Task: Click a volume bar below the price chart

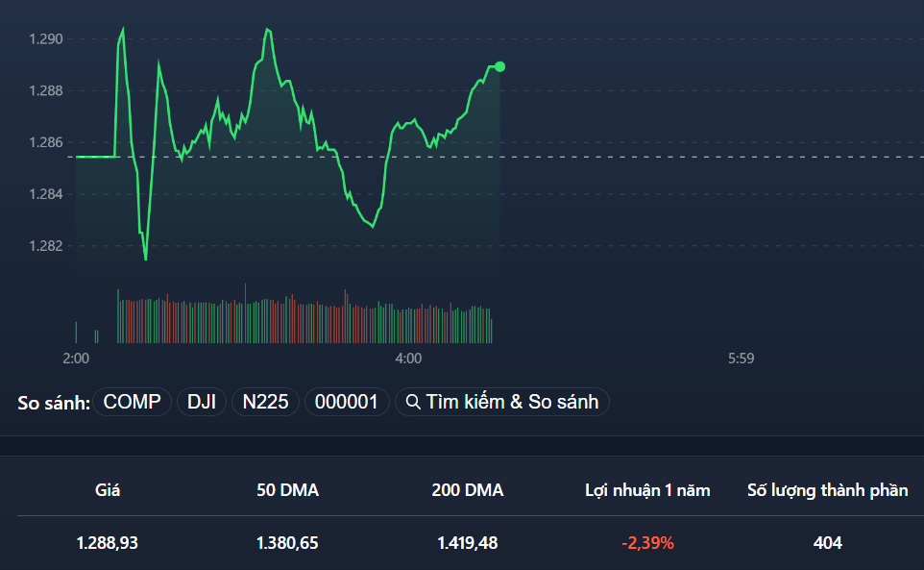Action: pos(288,317)
